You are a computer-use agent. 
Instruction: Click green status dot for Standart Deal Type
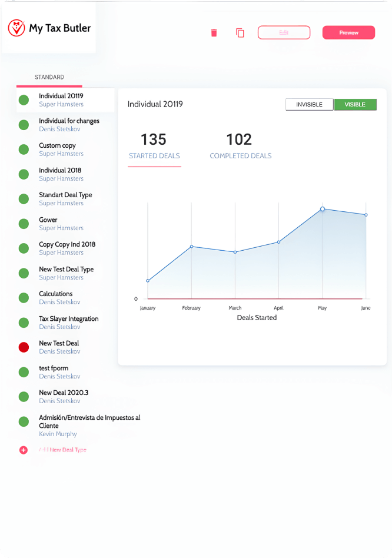point(24,199)
